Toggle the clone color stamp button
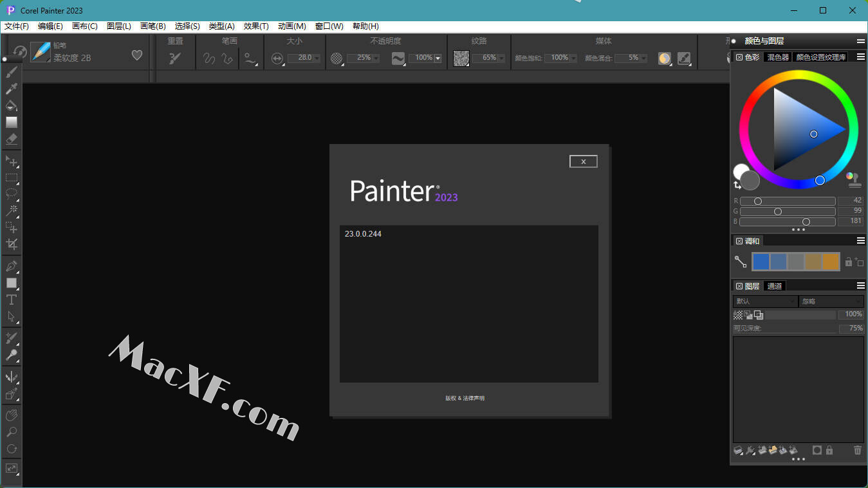Screen dimensions: 868x488 click(x=853, y=179)
